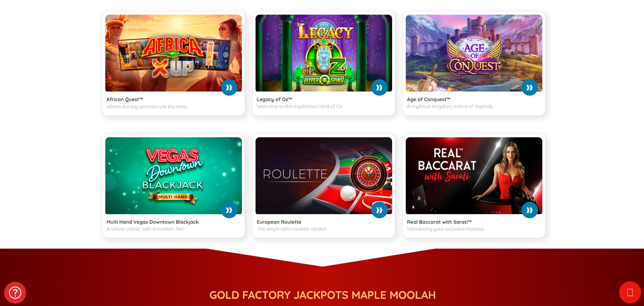Click the play arrow on African Quest card
644x306 pixels.
tap(229, 87)
